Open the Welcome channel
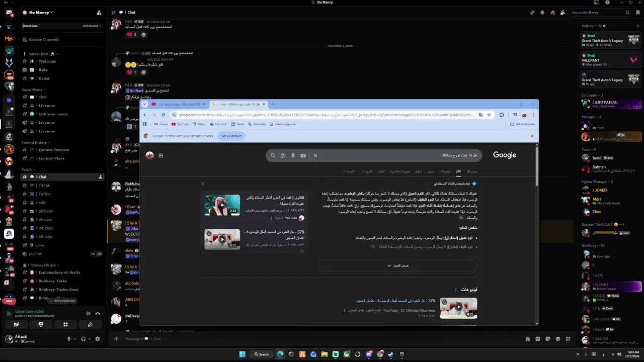644x362 pixels. click(x=62, y=61)
